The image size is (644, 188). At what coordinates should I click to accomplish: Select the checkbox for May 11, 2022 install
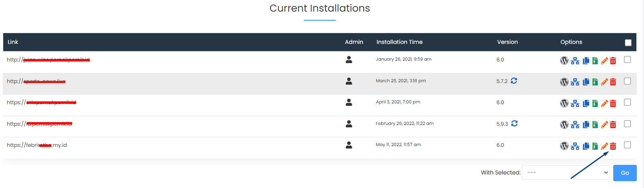[x=627, y=145]
